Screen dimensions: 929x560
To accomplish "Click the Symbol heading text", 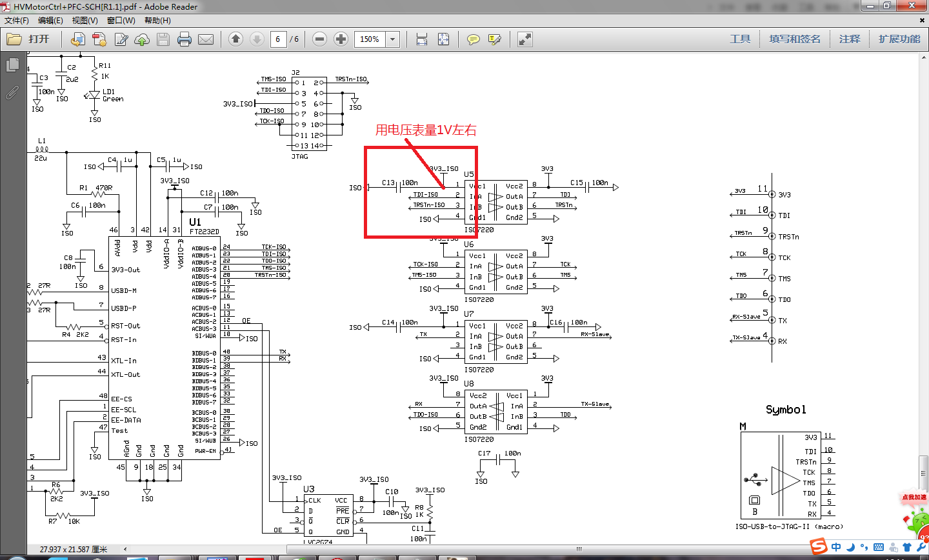I will pos(786,410).
